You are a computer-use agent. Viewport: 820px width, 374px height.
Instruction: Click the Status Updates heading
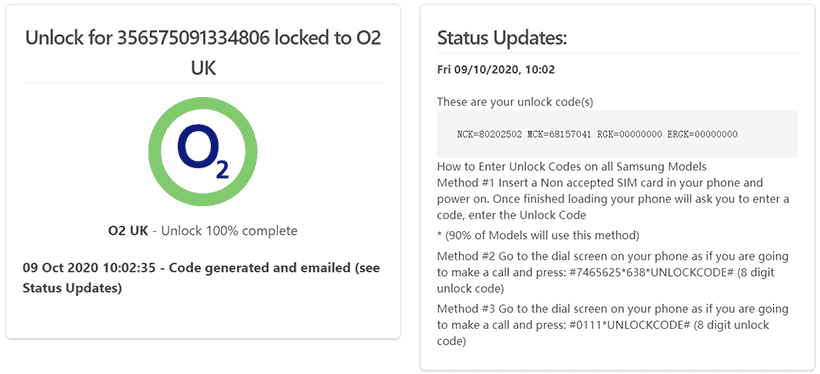pyautogui.click(x=502, y=38)
